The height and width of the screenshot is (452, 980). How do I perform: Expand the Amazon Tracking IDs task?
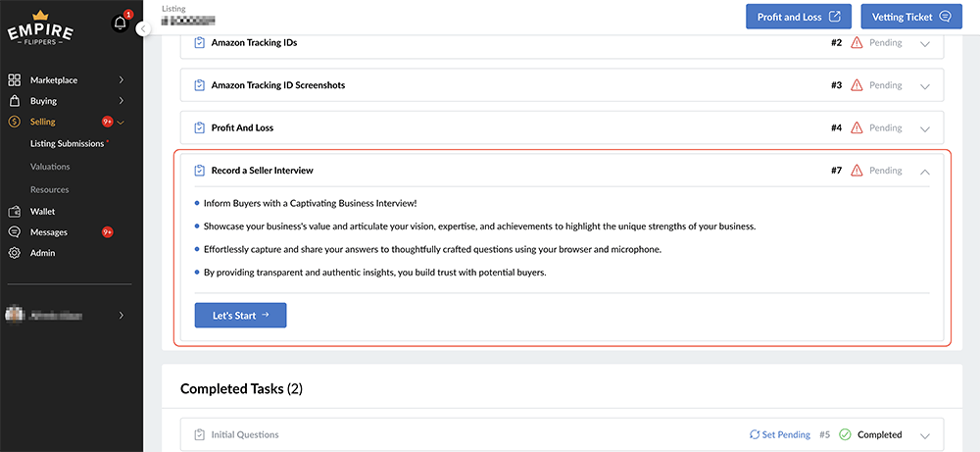(924, 43)
